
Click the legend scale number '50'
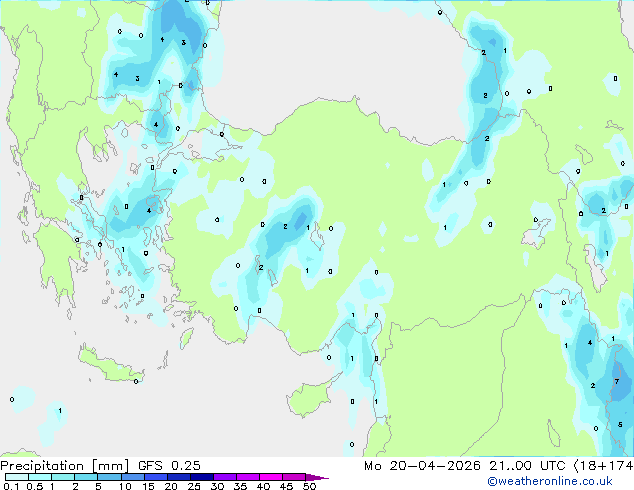tap(309, 486)
